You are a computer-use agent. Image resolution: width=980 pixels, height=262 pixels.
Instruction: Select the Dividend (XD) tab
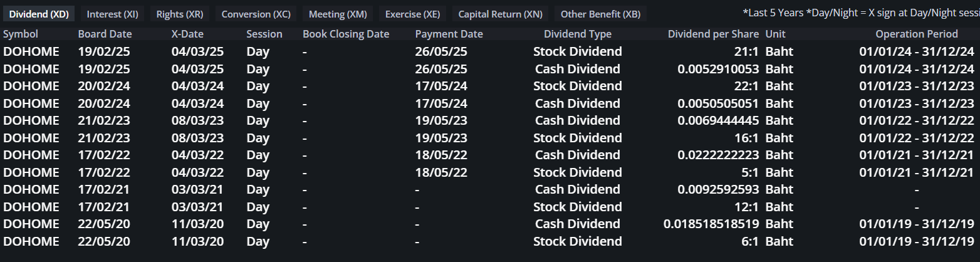(40, 14)
